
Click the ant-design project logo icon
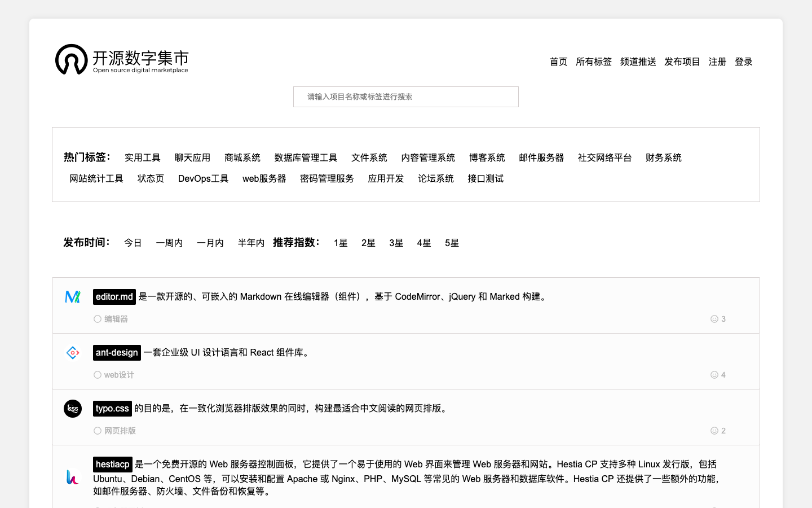[x=72, y=352]
